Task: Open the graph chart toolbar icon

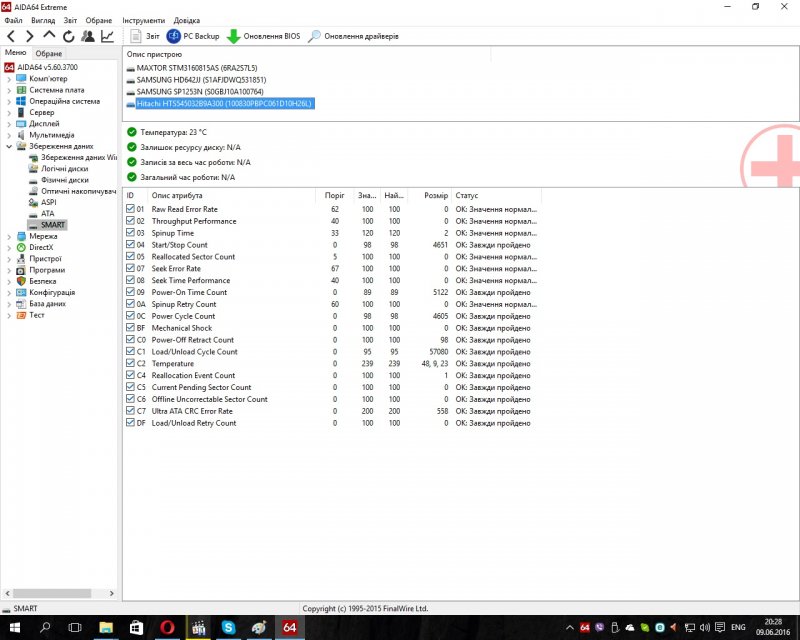Action: 107,36
